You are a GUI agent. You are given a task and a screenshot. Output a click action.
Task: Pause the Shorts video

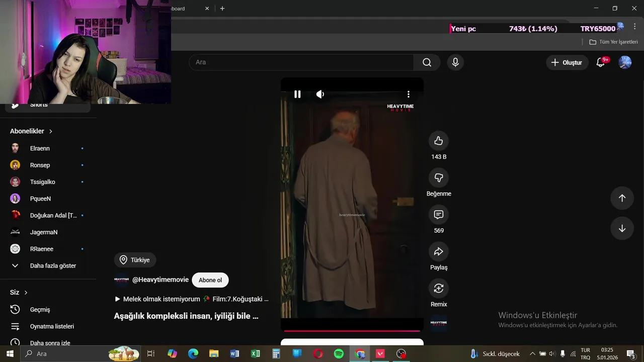coord(297,94)
